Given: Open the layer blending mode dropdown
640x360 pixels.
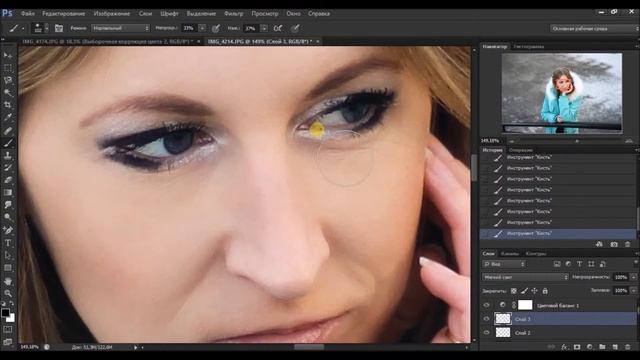Looking at the screenshot, I should pyautogui.click(x=525, y=277).
